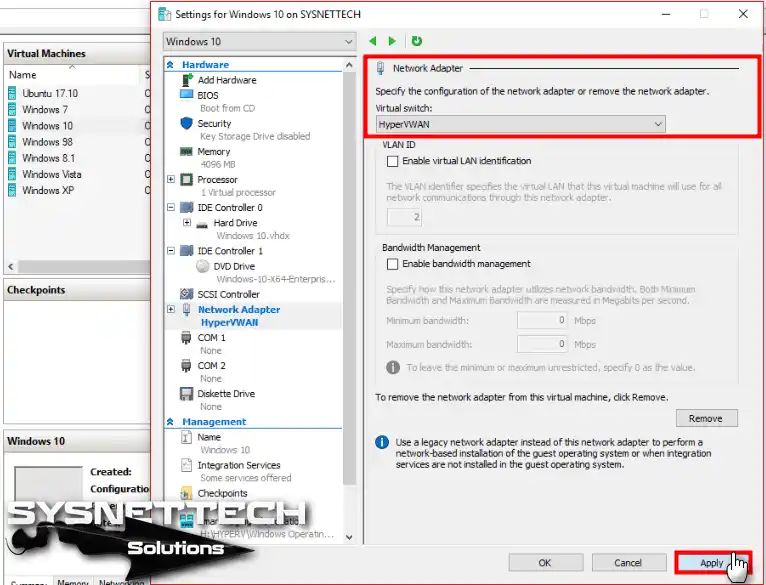766x585 pixels.
Task: Enable virtual LAN identification checkbox
Action: coord(392,161)
